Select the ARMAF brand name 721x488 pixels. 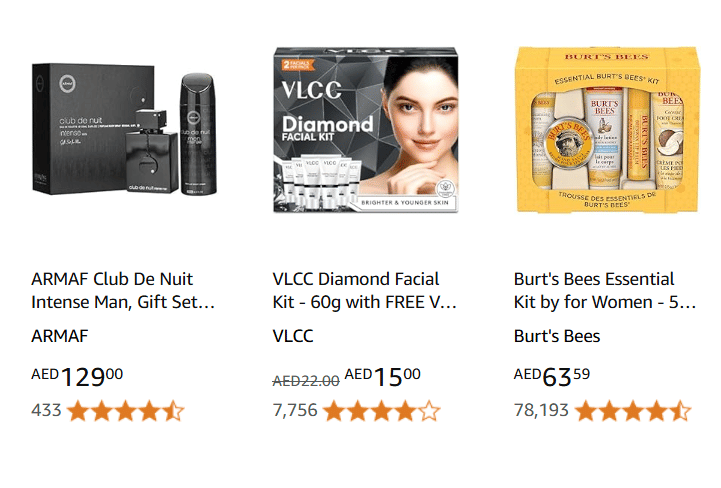click(60, 336)
